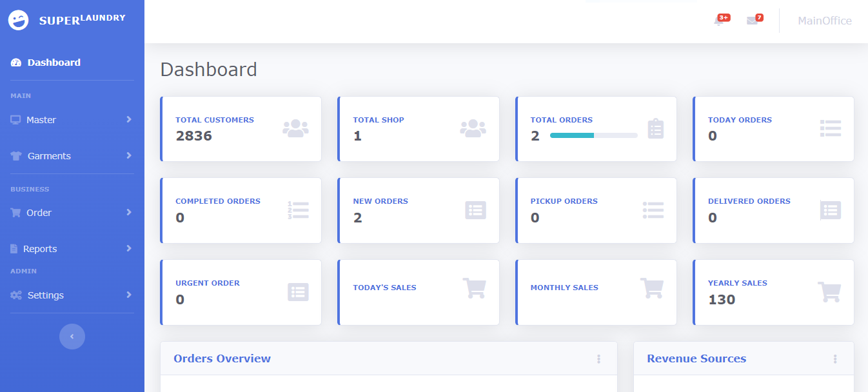Click the Total Orders clipboard icon
The width and height of the screenshot is (868, 392).
(656, 128)
